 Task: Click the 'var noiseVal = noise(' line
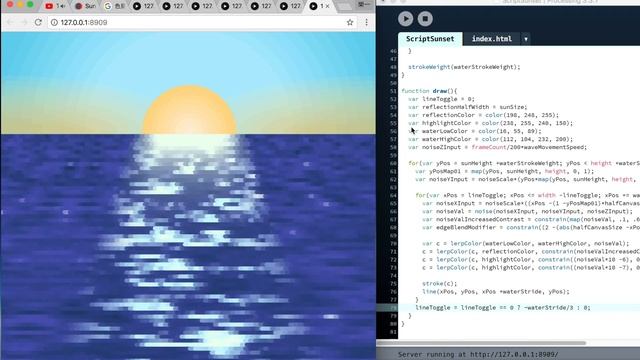(x=527, y=211)
